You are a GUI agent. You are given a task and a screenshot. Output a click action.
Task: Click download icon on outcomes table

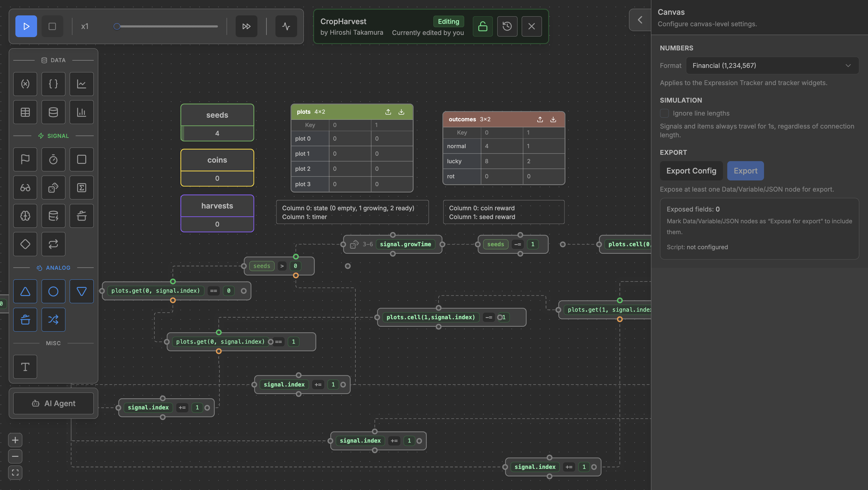pos(553,119)
